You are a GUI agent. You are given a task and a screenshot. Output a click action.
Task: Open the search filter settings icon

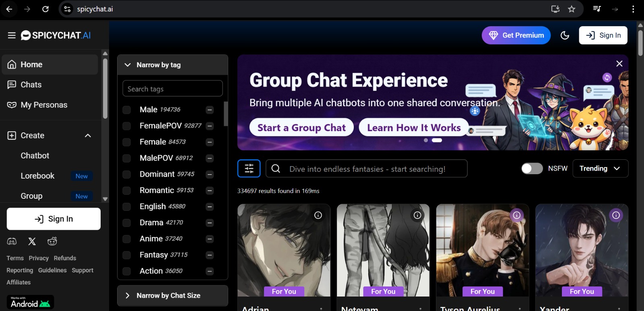coord(249,169)
